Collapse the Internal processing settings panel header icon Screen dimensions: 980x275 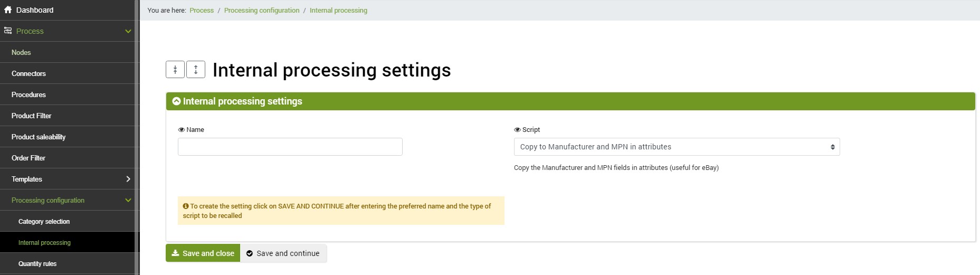pyautogui.click(x=176, y=101)
